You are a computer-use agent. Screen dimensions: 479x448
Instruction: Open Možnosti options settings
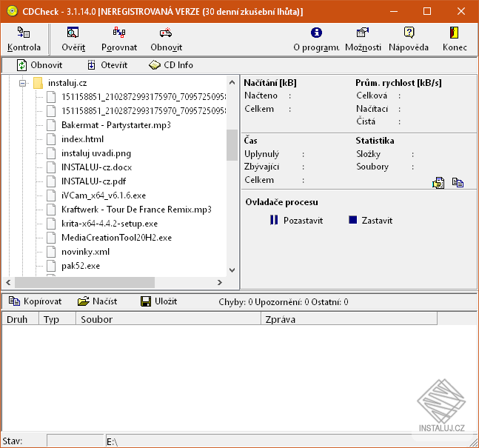click(363, 39)
